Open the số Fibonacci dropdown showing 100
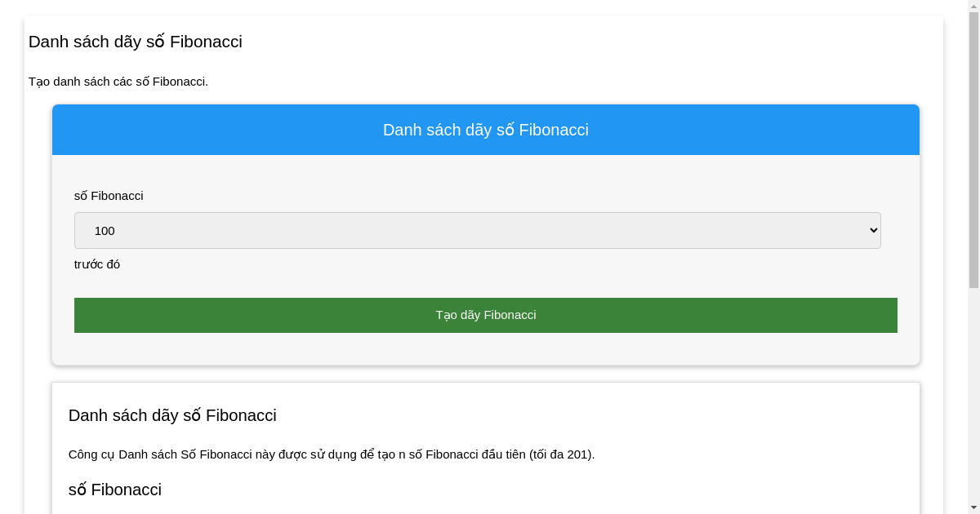 (x=477, y=230)
